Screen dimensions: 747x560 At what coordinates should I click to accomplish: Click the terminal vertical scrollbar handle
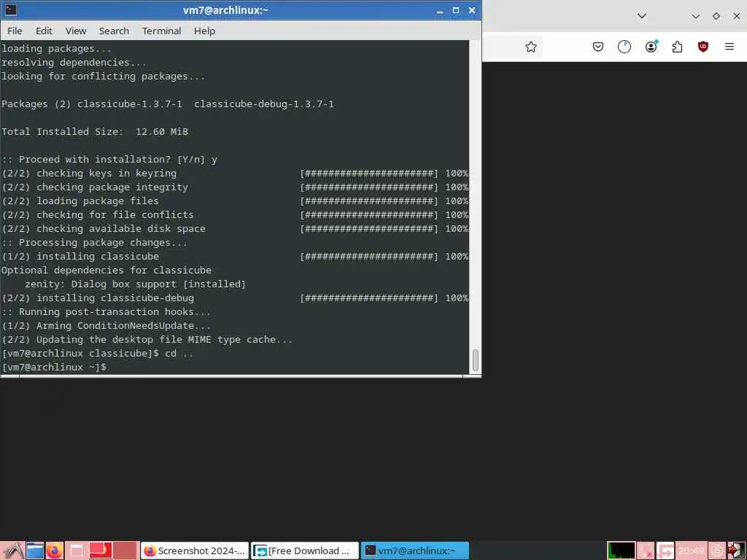(x=475, y=360)
